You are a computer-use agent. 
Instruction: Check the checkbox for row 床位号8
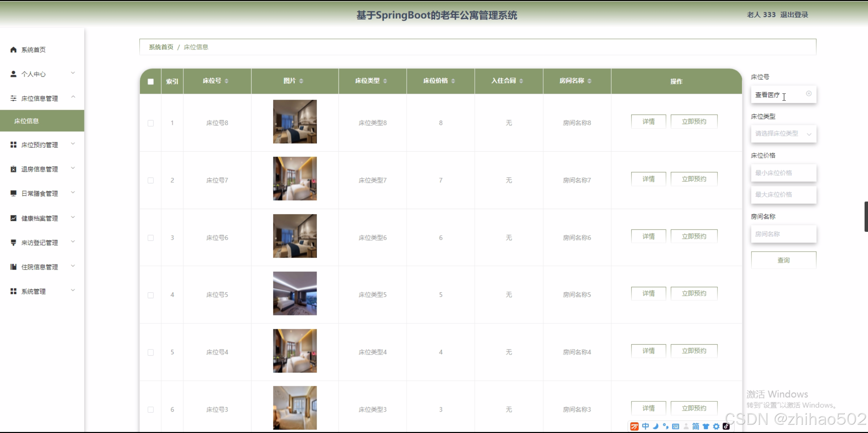tap(151, 123)
